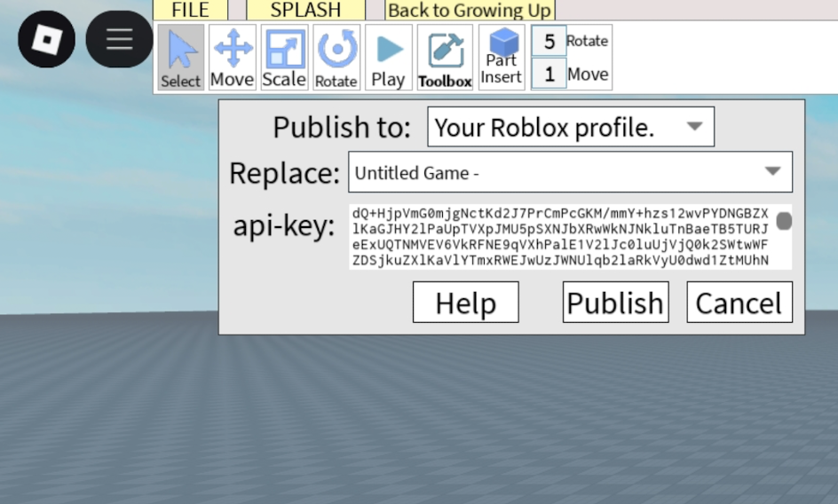
Task: Choose the Select arrow tool
Action: [181, 58]
